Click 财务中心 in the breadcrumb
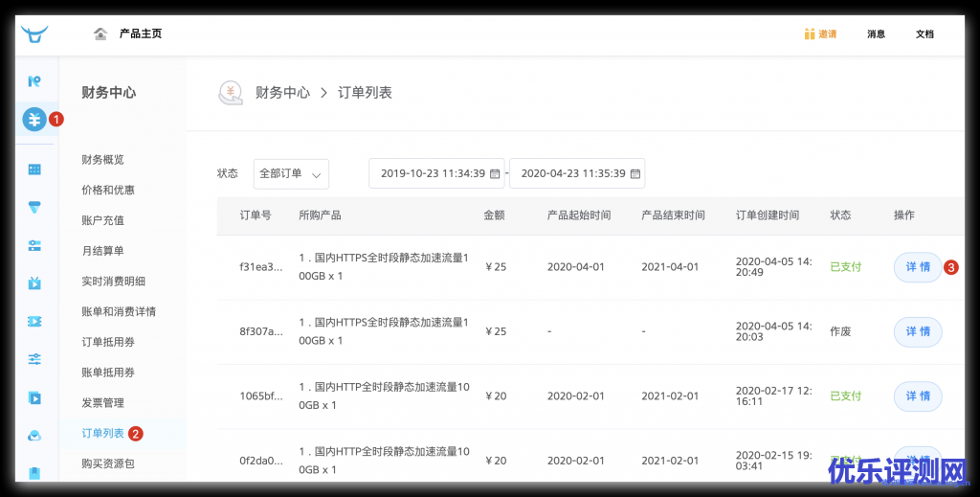 282,93
